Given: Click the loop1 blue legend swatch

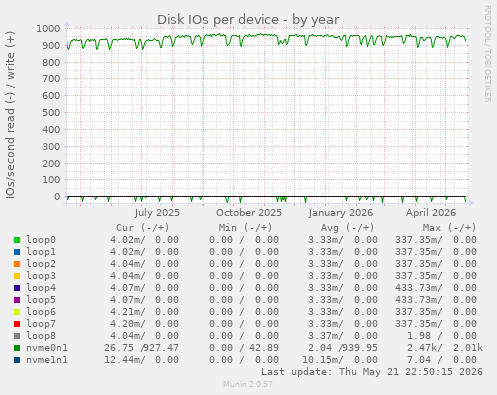Looking at the screenshot, I should (x=17, y=252).
